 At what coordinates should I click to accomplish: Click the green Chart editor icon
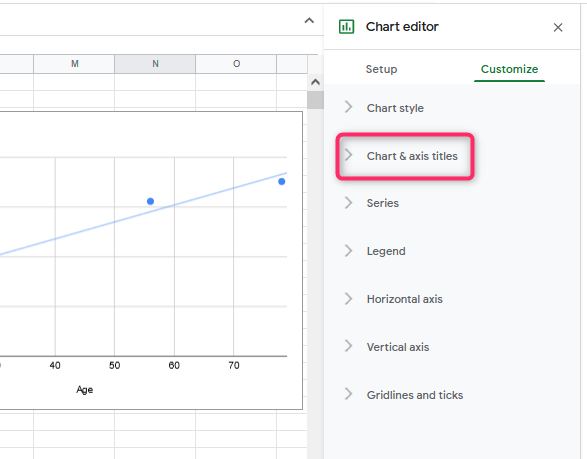click(x=346, y=27)
